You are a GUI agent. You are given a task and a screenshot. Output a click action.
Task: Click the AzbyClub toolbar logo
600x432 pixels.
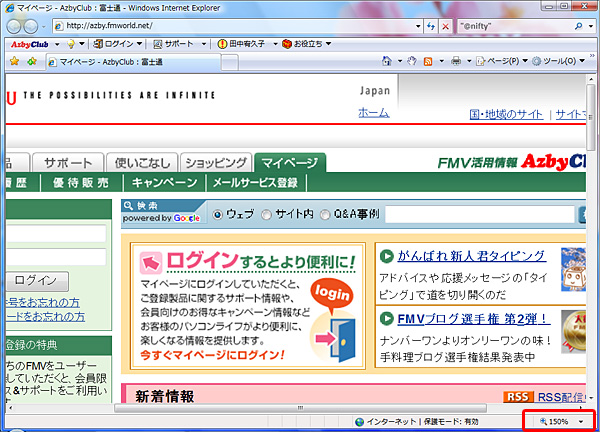(29, 44)
